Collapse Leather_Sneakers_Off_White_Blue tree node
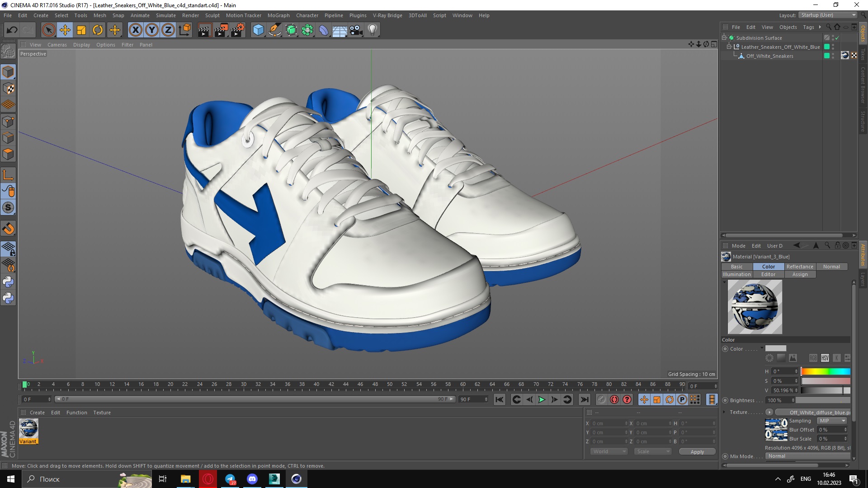The image size is (868, 488). pos(729,47)
